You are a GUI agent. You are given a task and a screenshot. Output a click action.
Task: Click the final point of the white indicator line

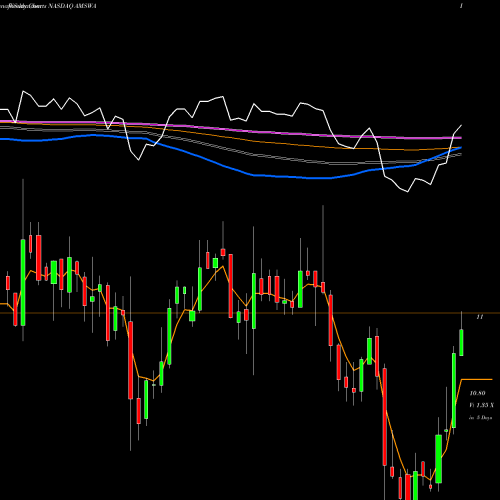pos(461,126)
